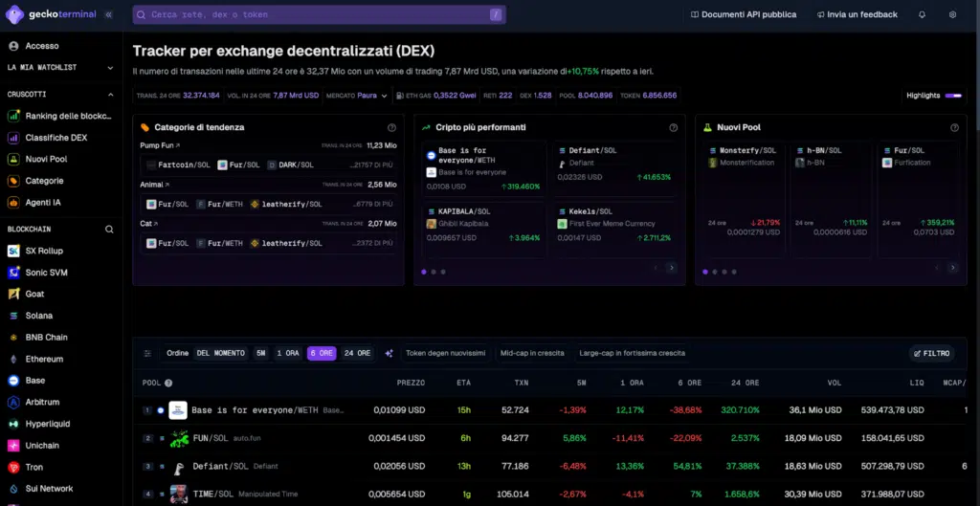Image resolution: width=980 pixels, height=506 pixels.
Task: Open Base is for everyone/WETH table row
Action: [x=550, y=410]
